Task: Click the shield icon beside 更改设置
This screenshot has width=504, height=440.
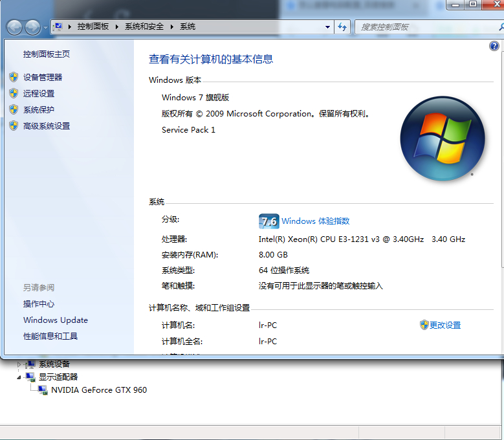Action: 424,325
